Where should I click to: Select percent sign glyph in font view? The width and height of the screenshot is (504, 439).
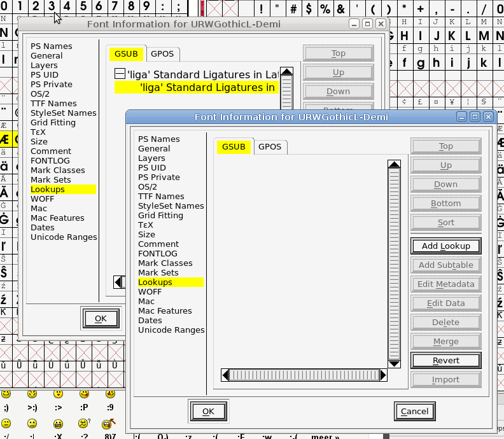(325, 8)
